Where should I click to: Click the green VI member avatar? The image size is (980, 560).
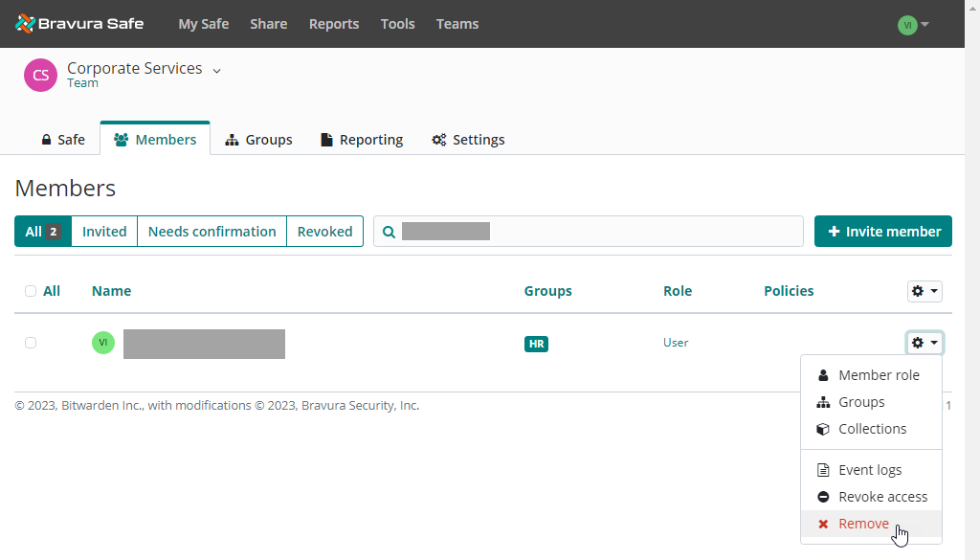click(x=102, y=343)
